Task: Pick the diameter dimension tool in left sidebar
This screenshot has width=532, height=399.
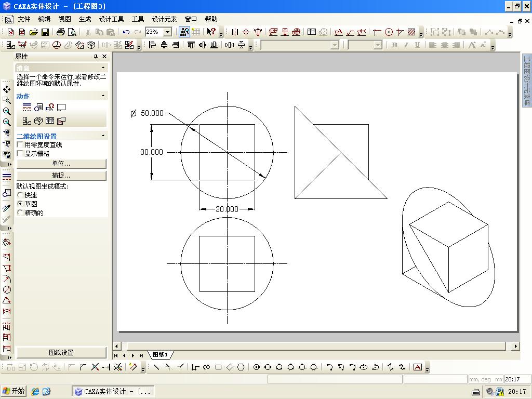Action: pyautogui.click(x=6, y=290)
